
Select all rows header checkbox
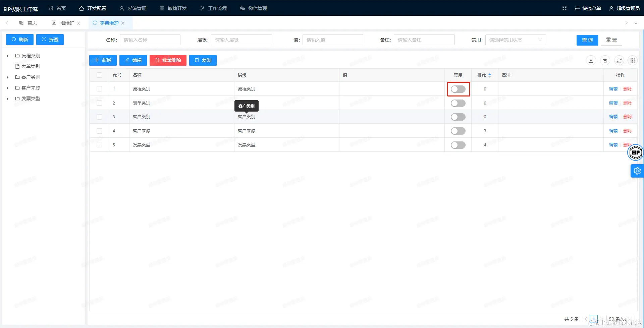pos(99,75)
